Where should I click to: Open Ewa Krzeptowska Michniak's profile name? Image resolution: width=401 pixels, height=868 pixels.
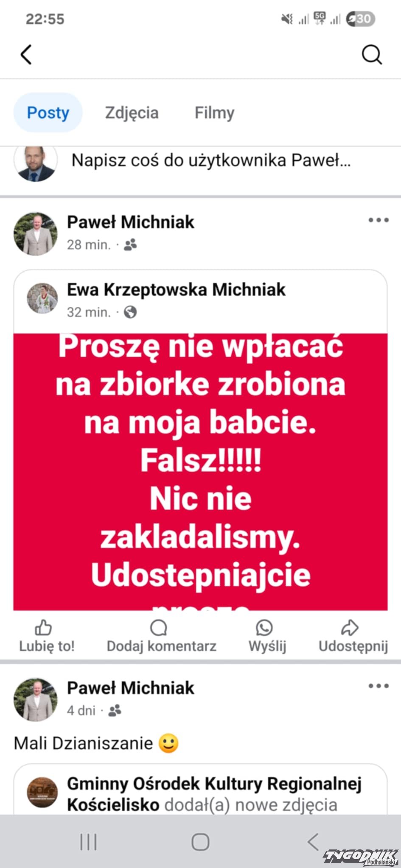click(x=176, y=290)
